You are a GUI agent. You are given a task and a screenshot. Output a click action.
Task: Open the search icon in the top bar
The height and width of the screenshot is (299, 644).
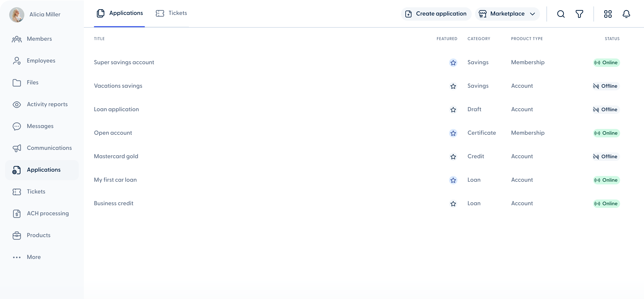(x=561, y=14)
